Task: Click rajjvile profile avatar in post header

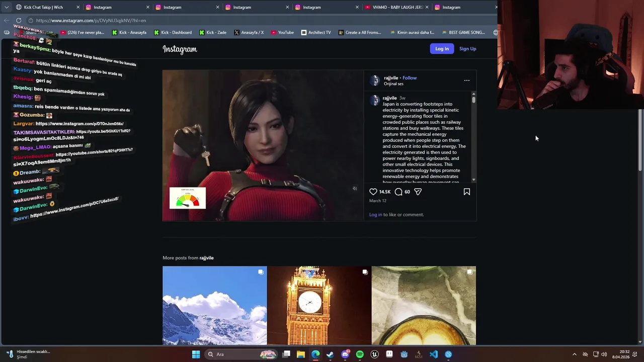Action: 374,80
